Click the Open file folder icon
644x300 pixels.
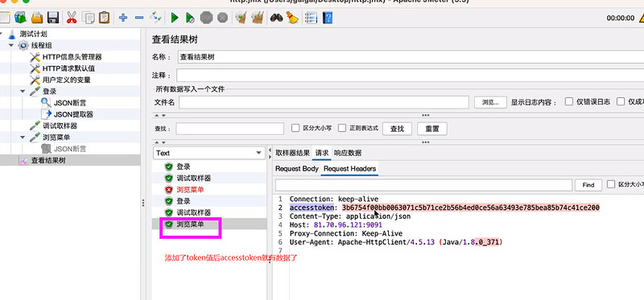click(37, 17)
